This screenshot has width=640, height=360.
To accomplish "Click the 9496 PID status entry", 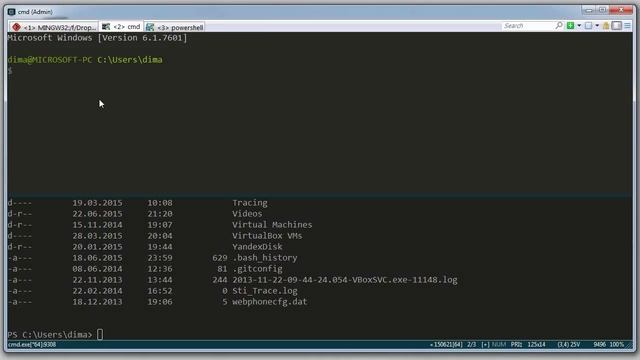I will [600, 344].
